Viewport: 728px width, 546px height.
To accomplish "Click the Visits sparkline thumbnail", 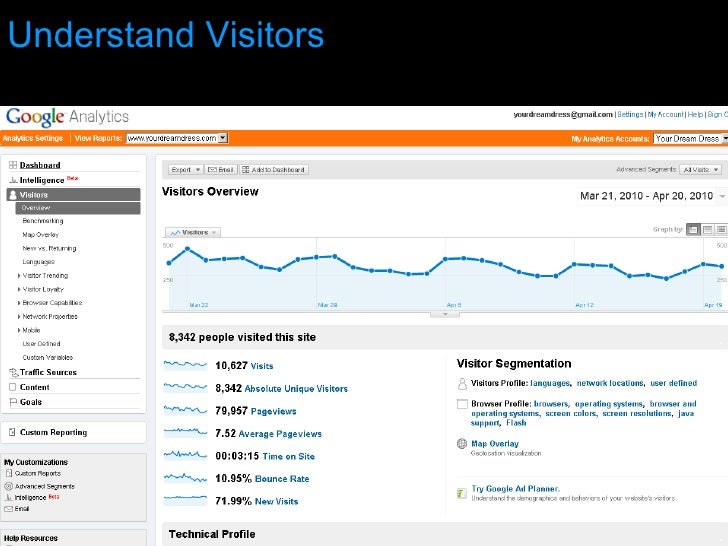I will [185, 365].
